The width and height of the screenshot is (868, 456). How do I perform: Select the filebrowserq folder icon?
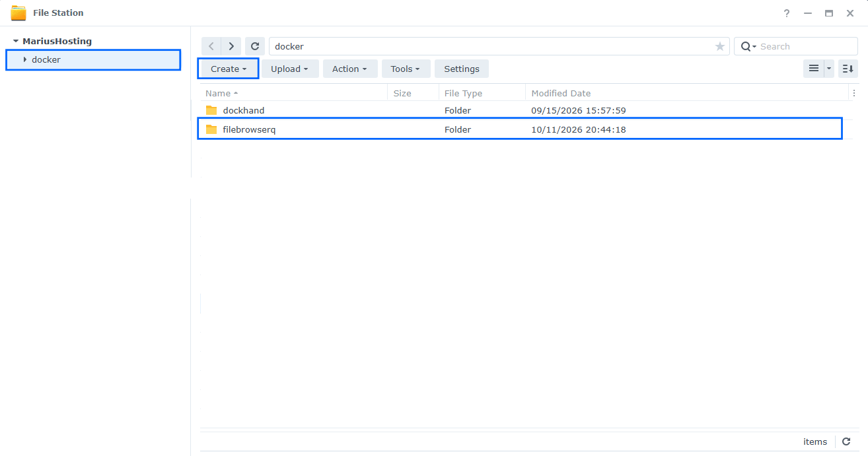click(211, 129)
